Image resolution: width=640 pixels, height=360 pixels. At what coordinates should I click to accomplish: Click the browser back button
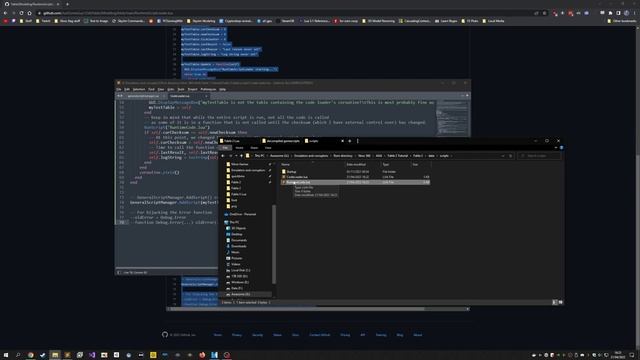[5, 13]
